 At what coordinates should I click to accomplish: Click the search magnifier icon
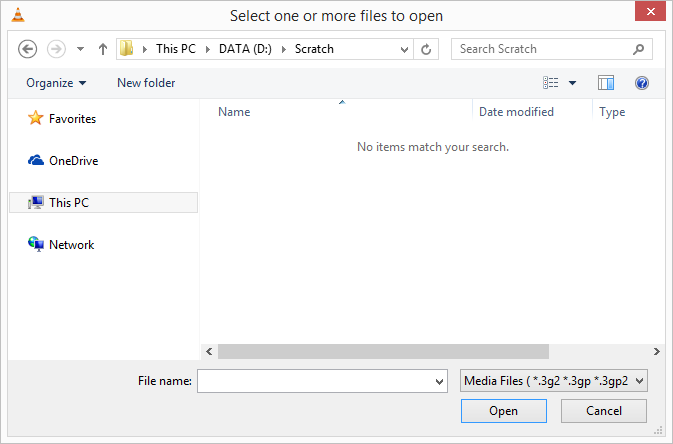tap(639, 49)
